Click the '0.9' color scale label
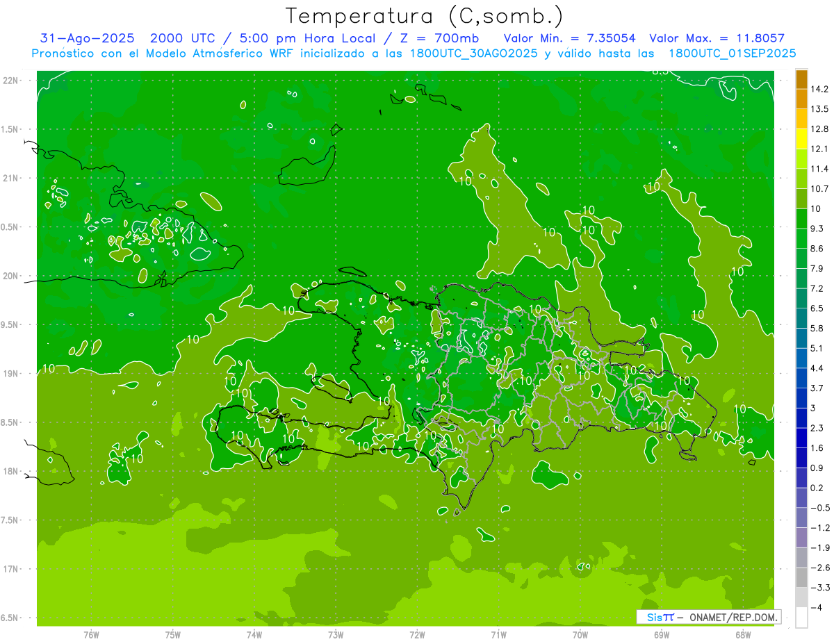Image resolution: width=834 pixels, height=644 pixels. tap(817, 468)
